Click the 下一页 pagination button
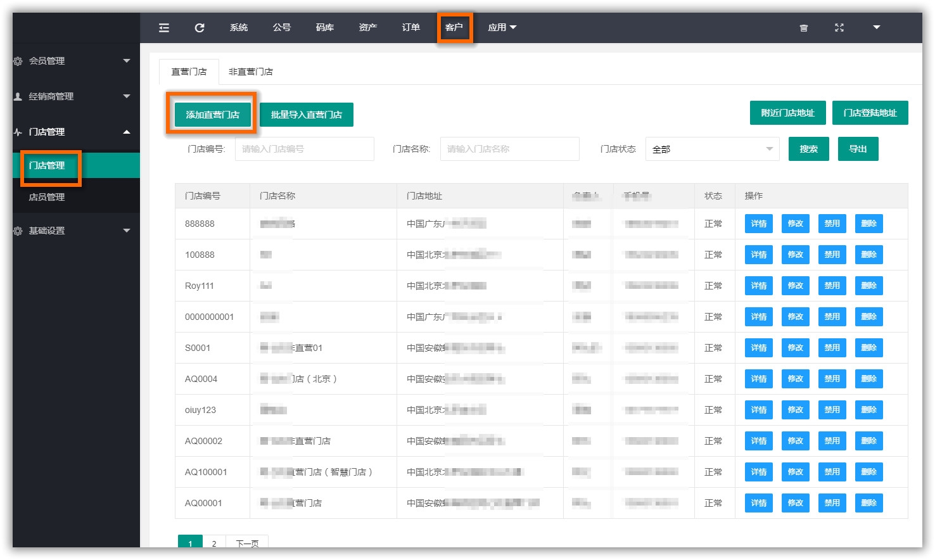The width and height of the screenshot is (935, 560). (x=247, y=543)
